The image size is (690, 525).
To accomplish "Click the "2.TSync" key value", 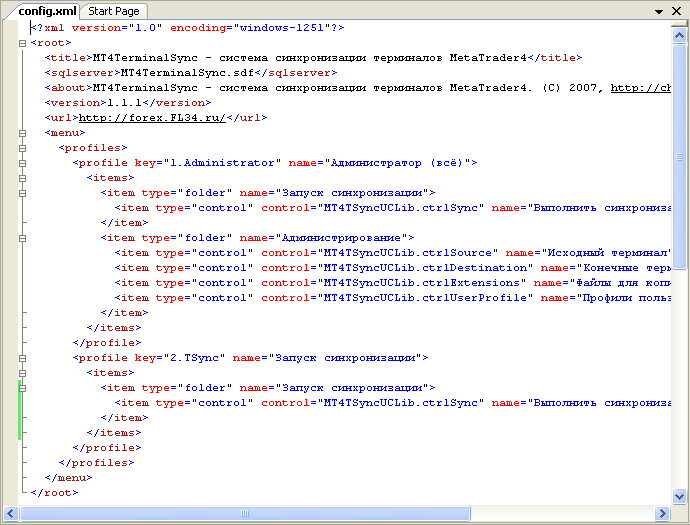I will pyautogui.click(x=197, y=358).
